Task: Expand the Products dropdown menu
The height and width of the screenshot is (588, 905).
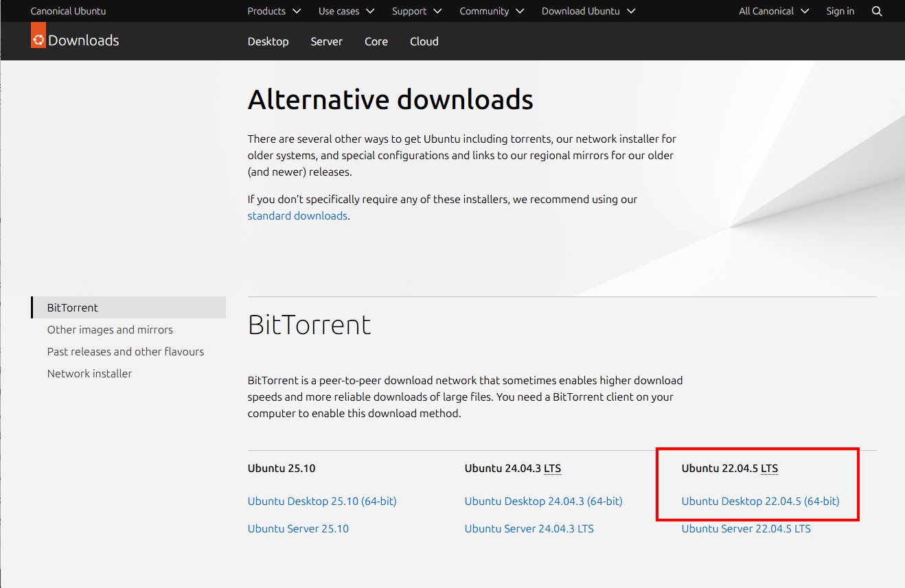Action: point(274,11)
